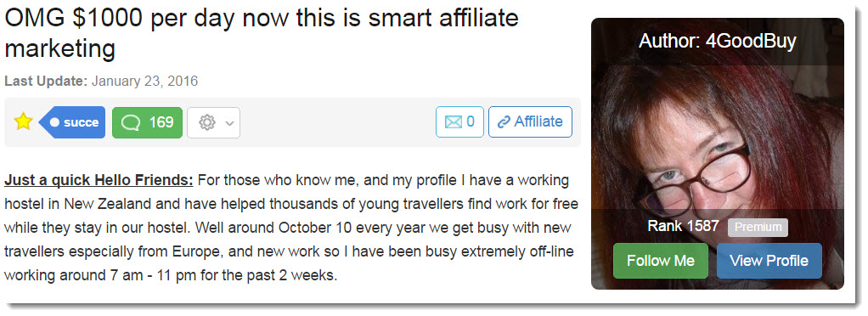868x316 pixels.
Task: Click the chain link icon beside Affiliate
Action: 504,122
